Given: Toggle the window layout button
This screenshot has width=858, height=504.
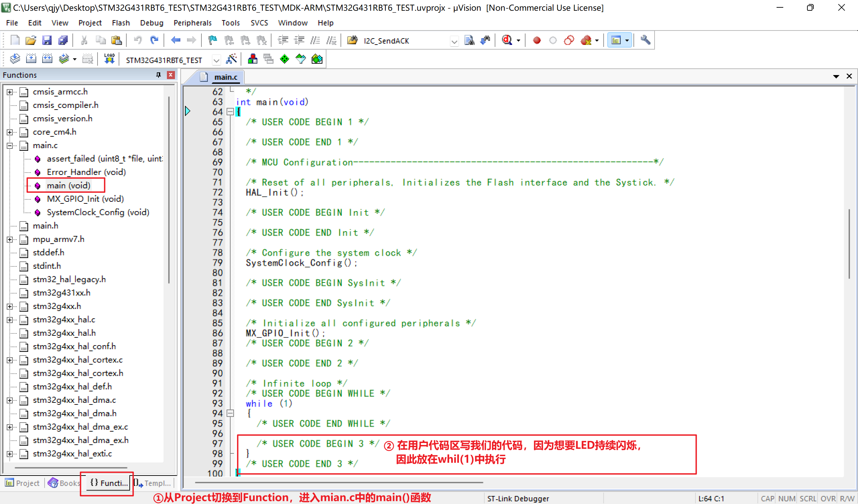Looking at the screenshot, I should (x=616, y=40).
